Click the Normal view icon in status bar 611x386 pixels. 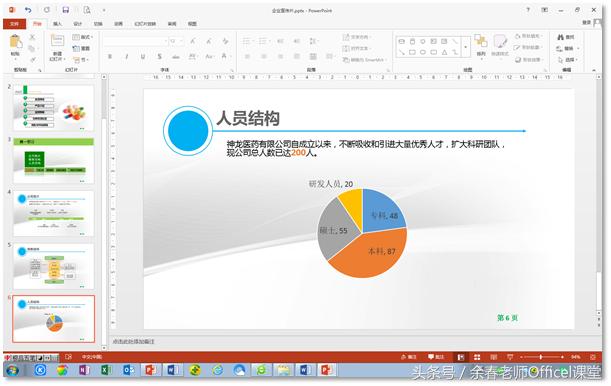point(460,357)
